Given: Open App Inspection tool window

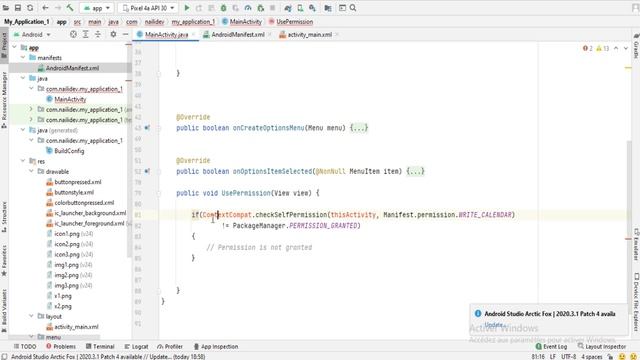Looking at the screenshot, I should coord(216,347).
